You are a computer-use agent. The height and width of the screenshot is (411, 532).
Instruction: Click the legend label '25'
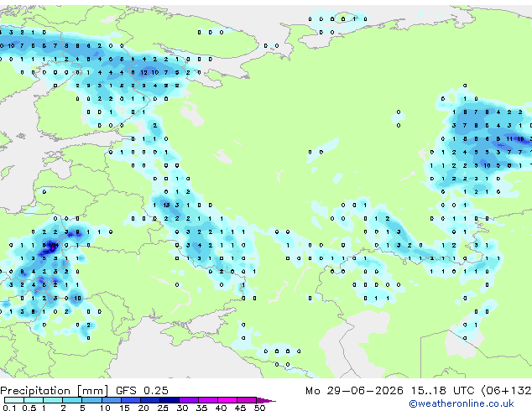coord(163,408)
